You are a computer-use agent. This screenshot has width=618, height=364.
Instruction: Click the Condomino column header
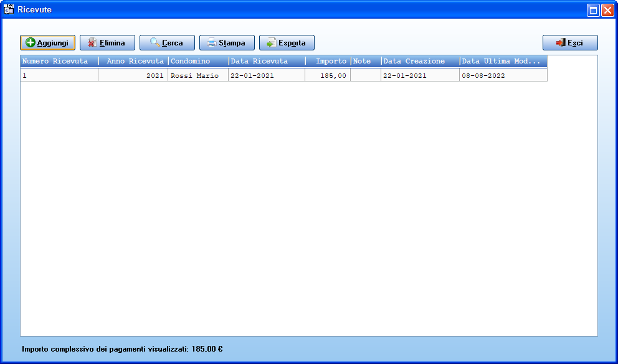pyautogui.click(x=198, y=62)
